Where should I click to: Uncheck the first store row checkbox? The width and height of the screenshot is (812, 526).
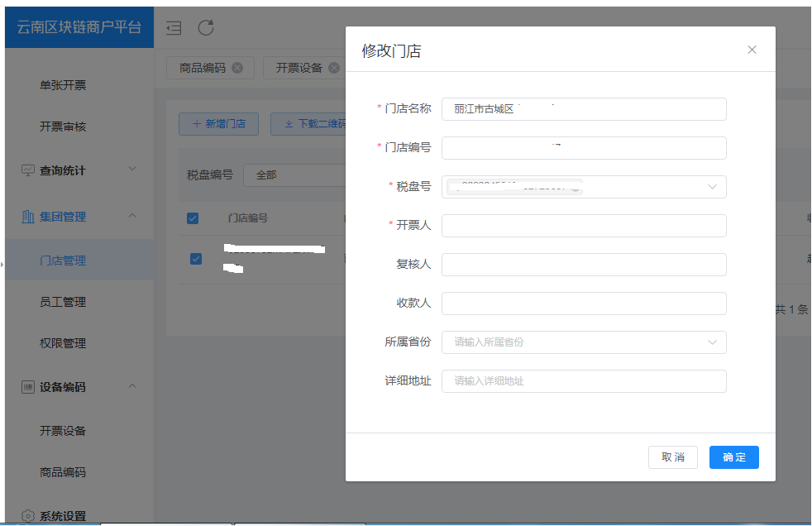pyautogui.click(x=196, y=259)
